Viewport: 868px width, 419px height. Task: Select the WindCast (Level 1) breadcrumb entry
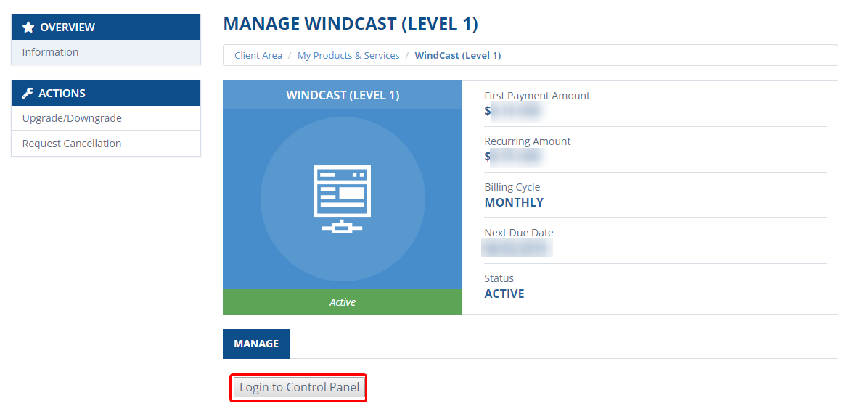458,55
